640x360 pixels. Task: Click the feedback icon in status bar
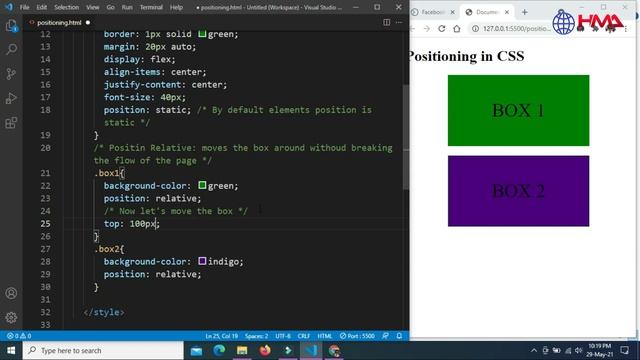(x=385, y=336)
